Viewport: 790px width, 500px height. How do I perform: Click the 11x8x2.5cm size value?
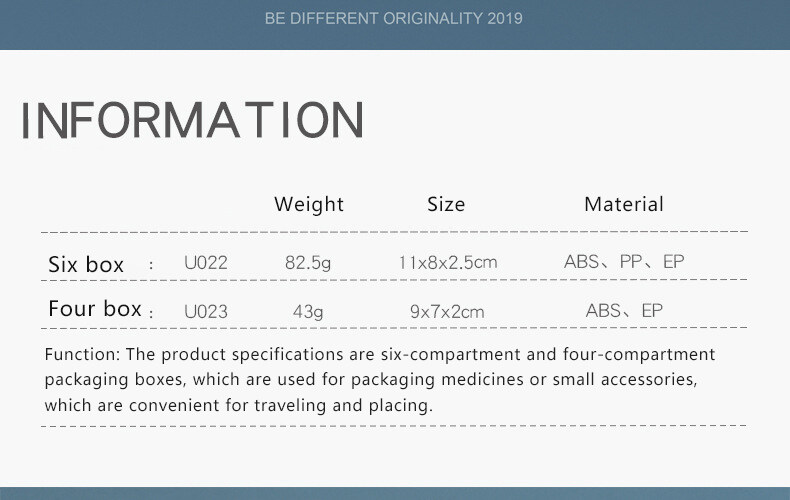pyautogui.click(x=447, y=264)
